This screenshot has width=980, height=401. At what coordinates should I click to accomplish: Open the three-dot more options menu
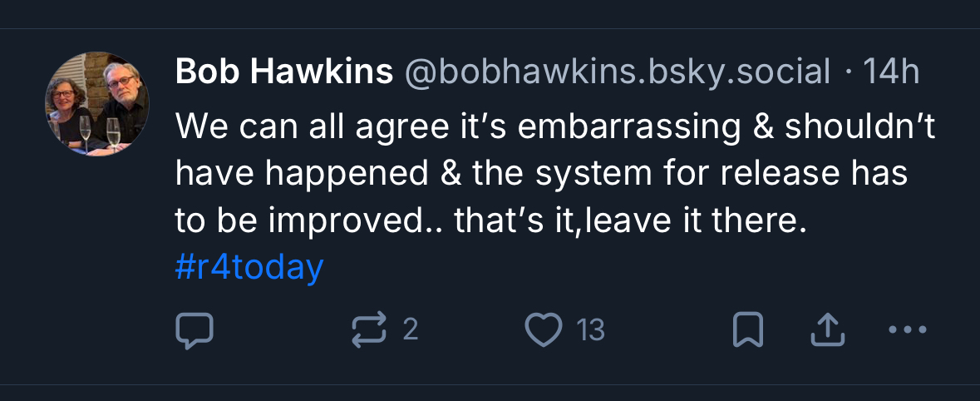(907, 330)
